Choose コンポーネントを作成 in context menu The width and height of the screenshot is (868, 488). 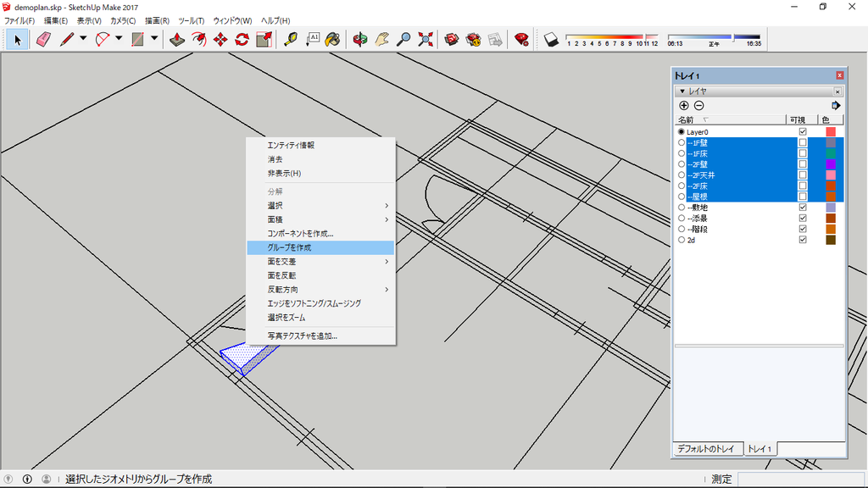(320, 234)
